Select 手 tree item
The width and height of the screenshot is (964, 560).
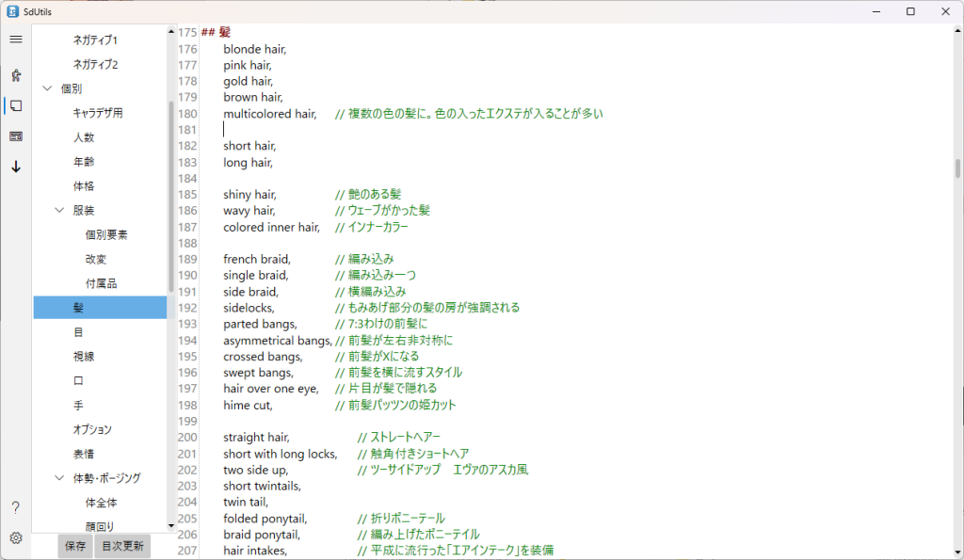[78, 405]
